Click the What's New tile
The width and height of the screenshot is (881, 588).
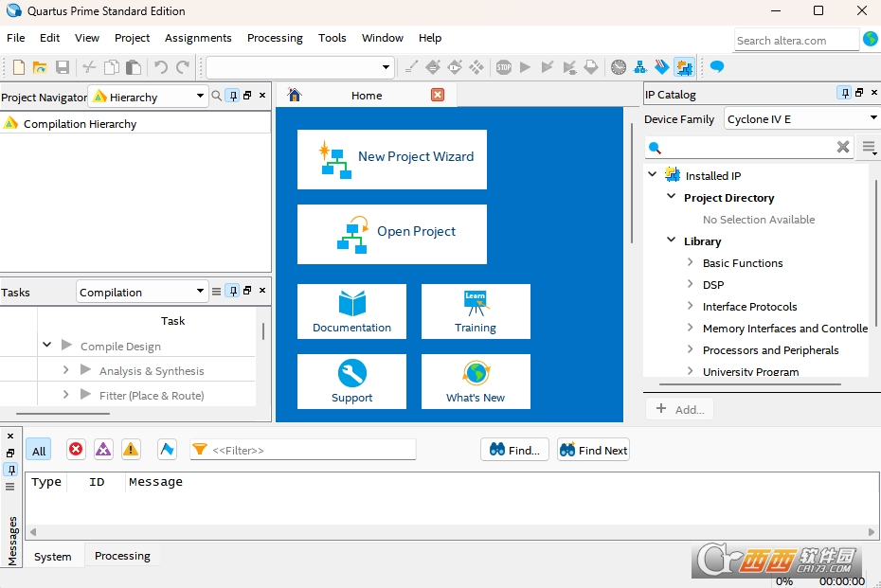coord(476,382)
